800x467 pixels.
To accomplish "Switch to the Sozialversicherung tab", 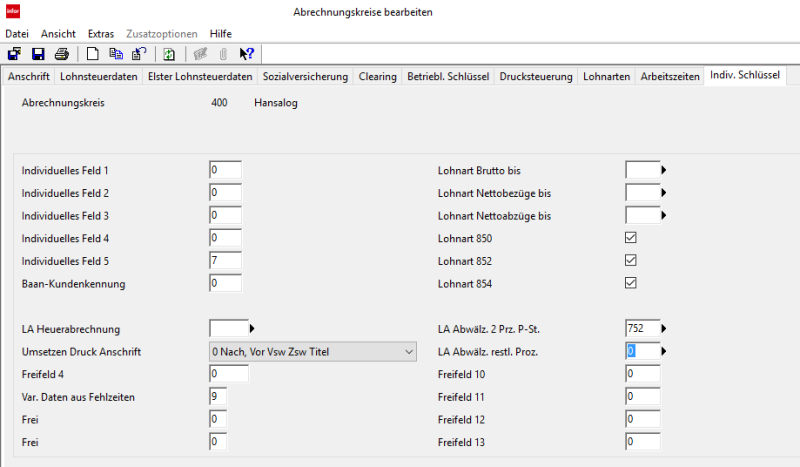I will point(305,77).
